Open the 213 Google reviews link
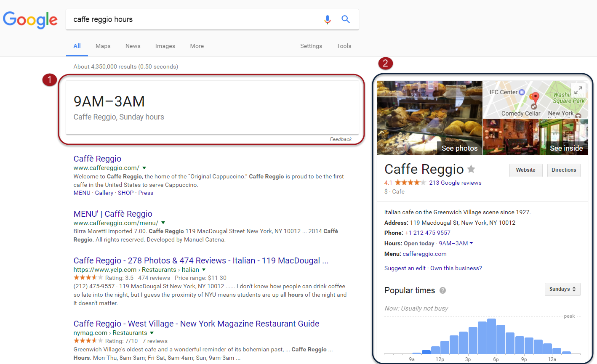The height and width of the screenshot is (364, 597). (x=455, y=183)
